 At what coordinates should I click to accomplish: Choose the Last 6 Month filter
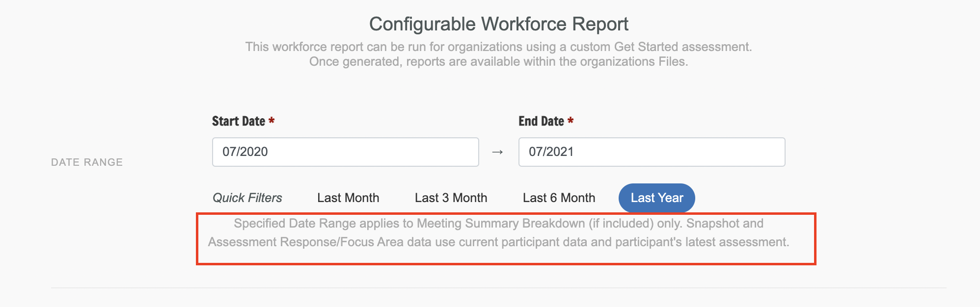pyautogui.click(x=559, y=198)
